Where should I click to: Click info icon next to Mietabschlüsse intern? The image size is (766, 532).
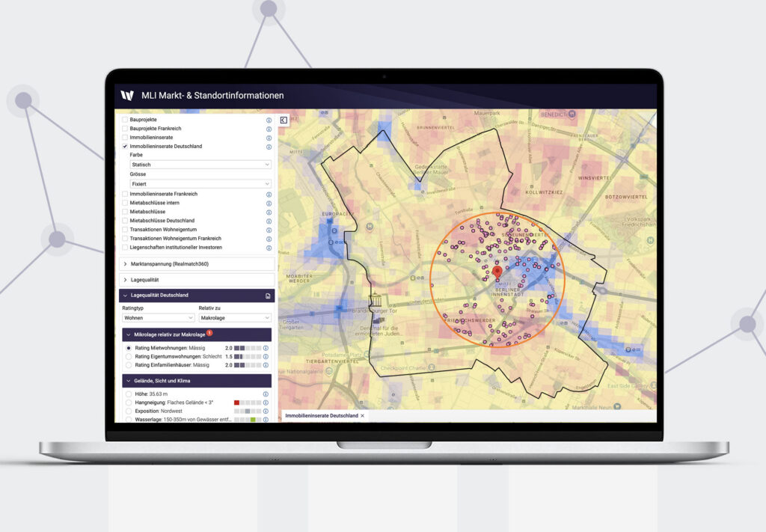point(269,204)
